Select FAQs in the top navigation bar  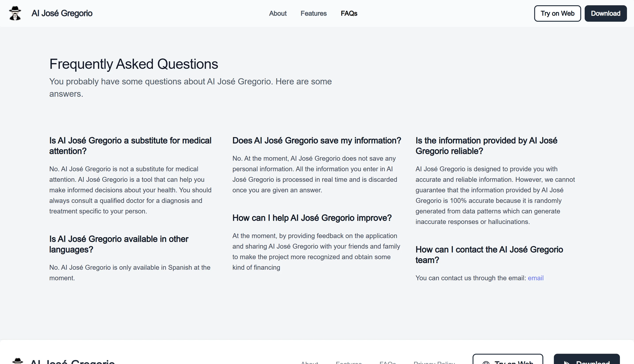point(349,13)
